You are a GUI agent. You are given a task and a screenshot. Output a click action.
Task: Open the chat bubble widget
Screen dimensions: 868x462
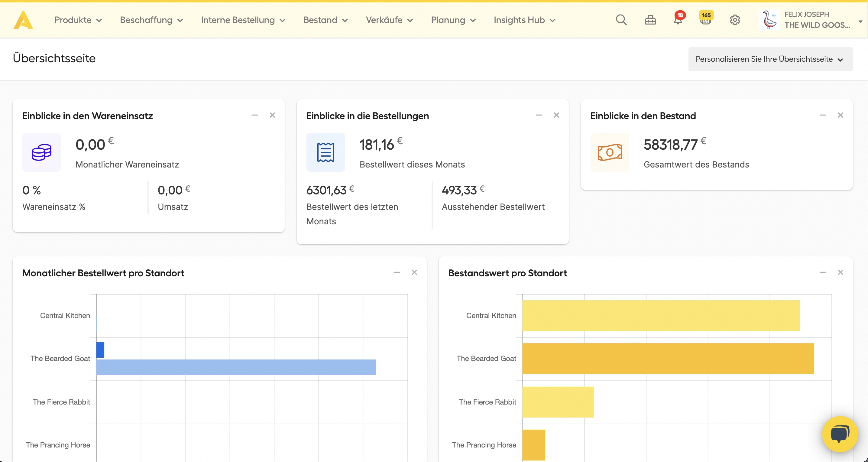839,434
